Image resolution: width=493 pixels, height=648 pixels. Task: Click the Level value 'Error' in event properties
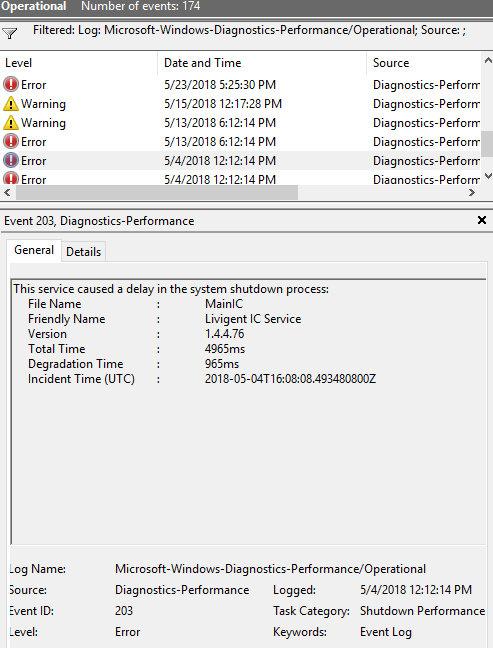coord(128,632)
